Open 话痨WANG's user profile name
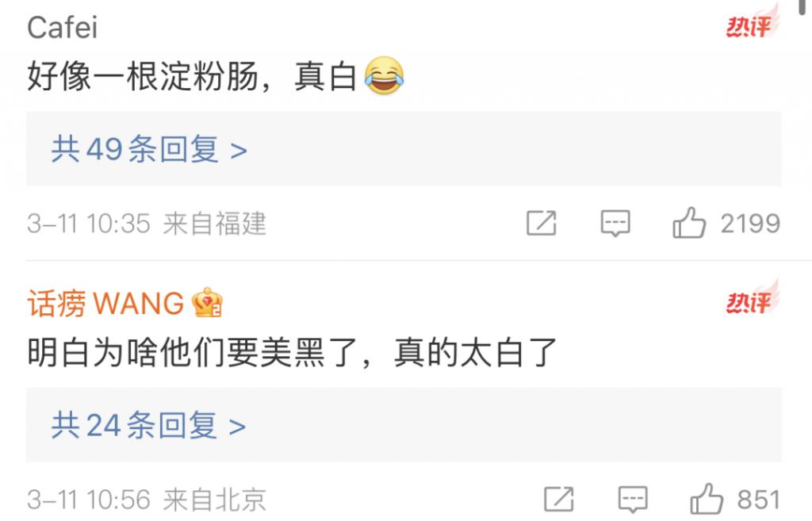 click(105, 303)
